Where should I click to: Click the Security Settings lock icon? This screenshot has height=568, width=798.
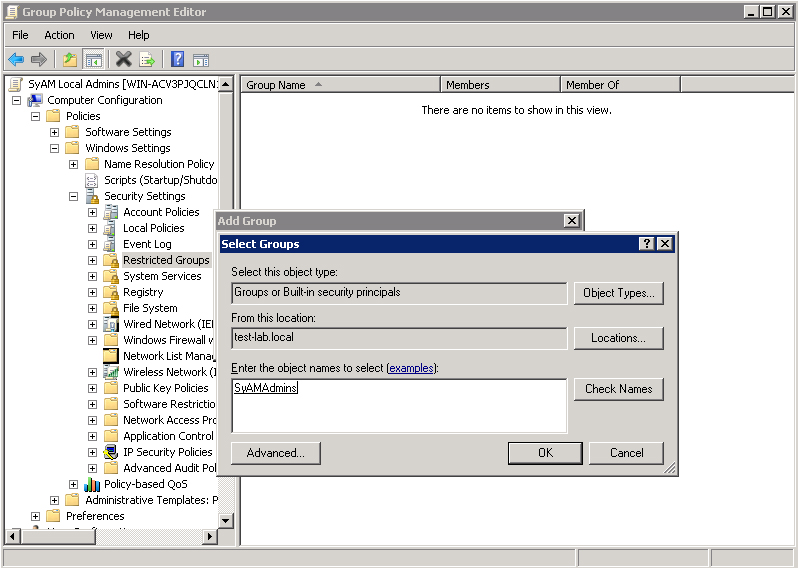tap(92, 196)
